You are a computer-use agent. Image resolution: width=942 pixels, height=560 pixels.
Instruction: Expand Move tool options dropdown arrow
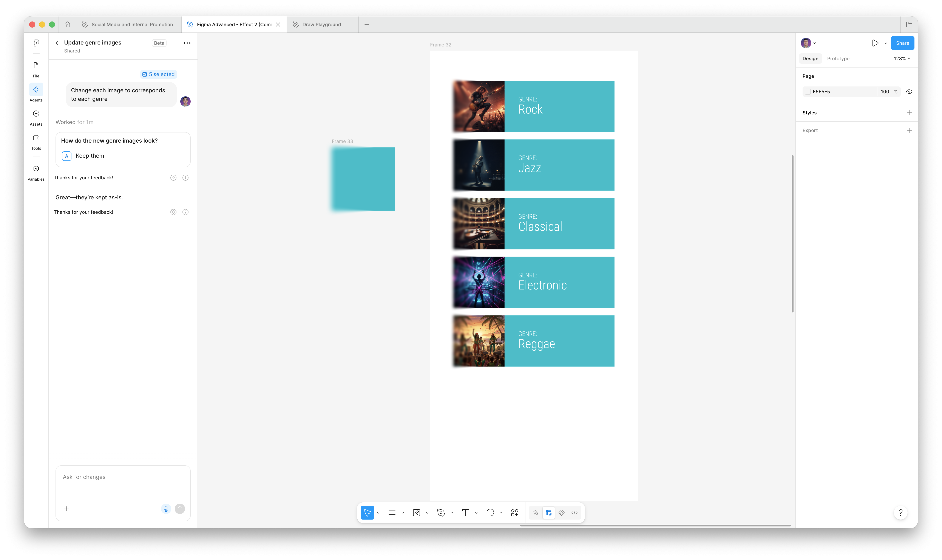(x=378, y=513)
